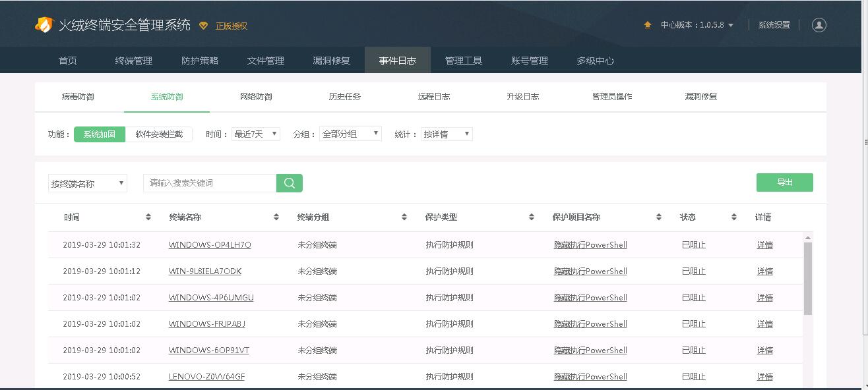The width and height of the screenshot is (868, 390).
Task: Switch to the 病毒防御 tab
Action: (x=78, y=97)
